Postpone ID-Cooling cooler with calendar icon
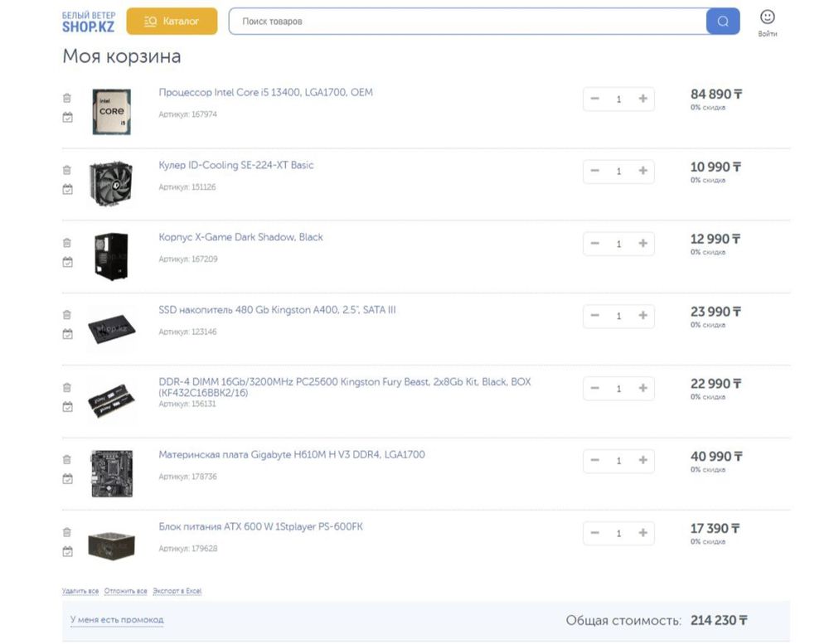 coord(68,189)
